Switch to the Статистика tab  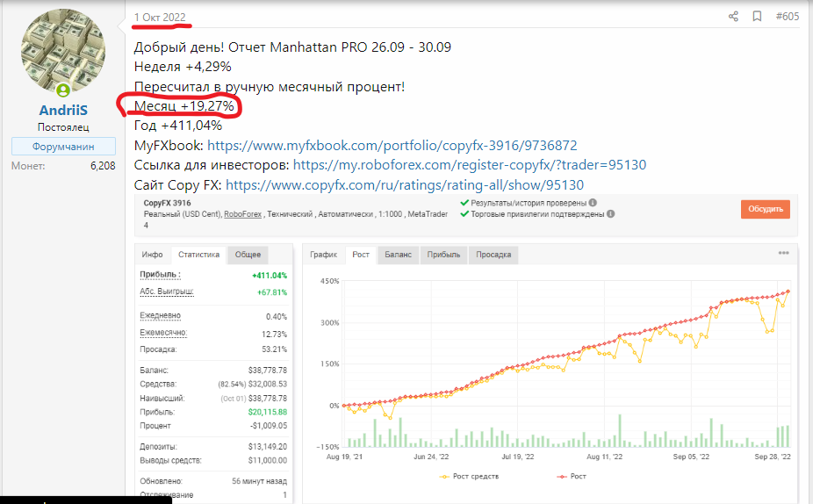tap(198, 255)
